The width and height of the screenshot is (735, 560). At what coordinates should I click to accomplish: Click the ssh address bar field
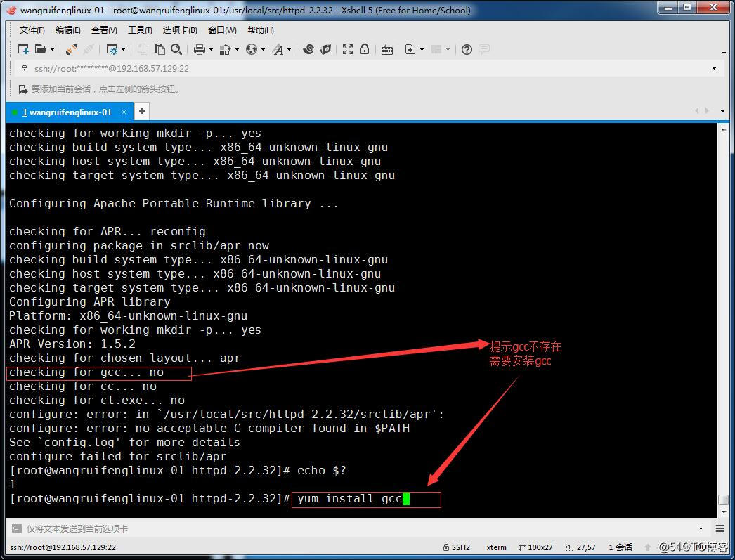tap(365, 69)
